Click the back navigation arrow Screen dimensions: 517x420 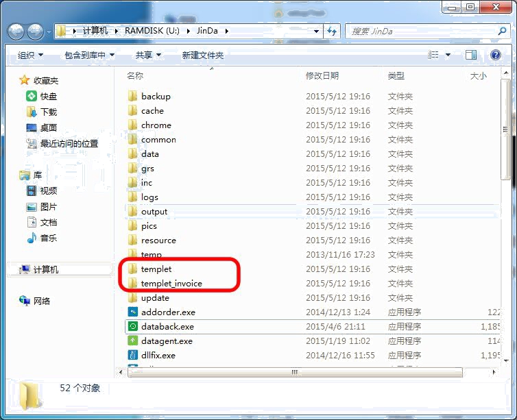pyautogui.click(x=17, y=32)
